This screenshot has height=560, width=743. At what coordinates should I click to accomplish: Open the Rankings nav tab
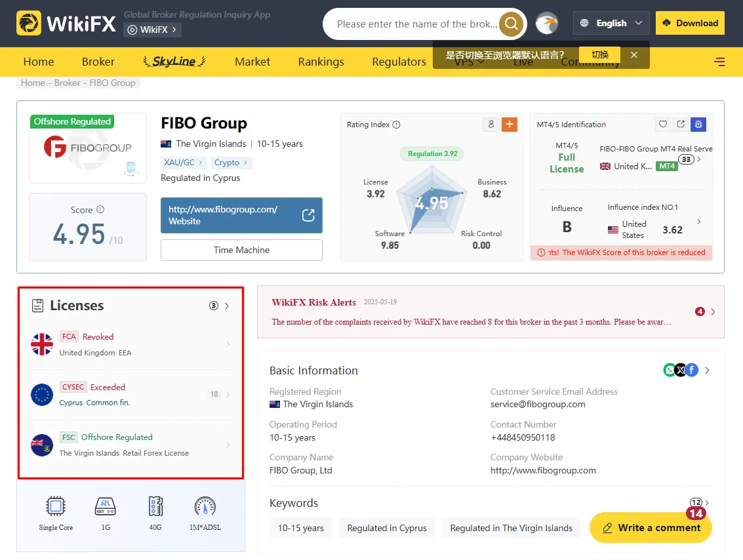tap(321, 62)
